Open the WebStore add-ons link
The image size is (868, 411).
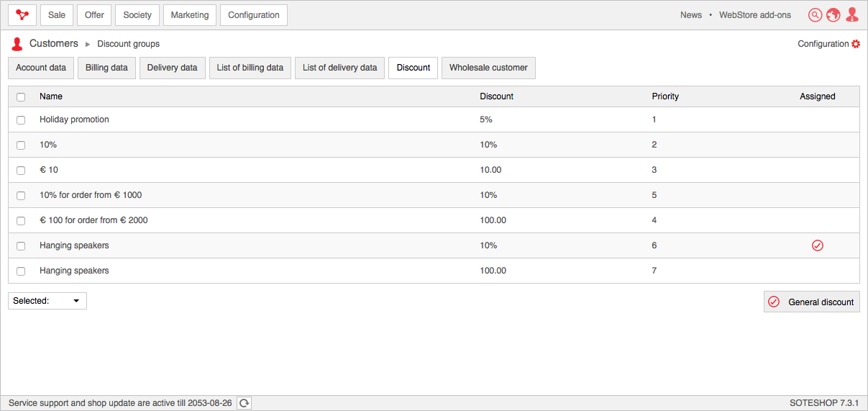754,15
